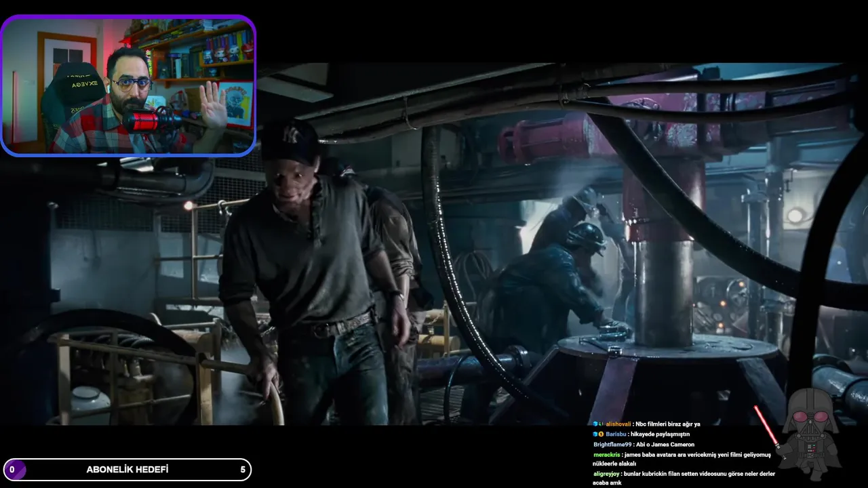The height and width of the screenshot is (488, 868).
Task: Click the main movie video frame
Action: (x=434, y=244)
